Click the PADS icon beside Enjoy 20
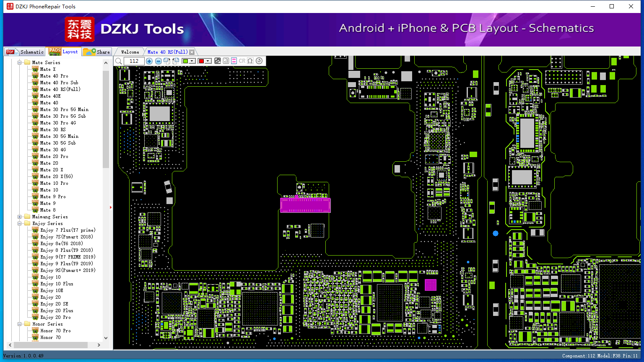644x362 pixels. tap(35, 297)
